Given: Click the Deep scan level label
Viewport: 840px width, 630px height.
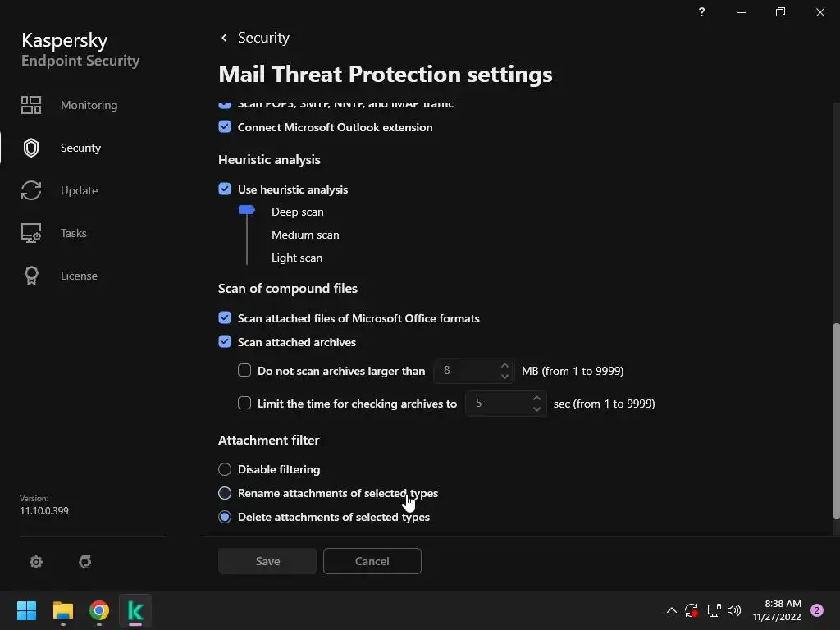Looking at the screenshot, I should (x=297, y=212).
